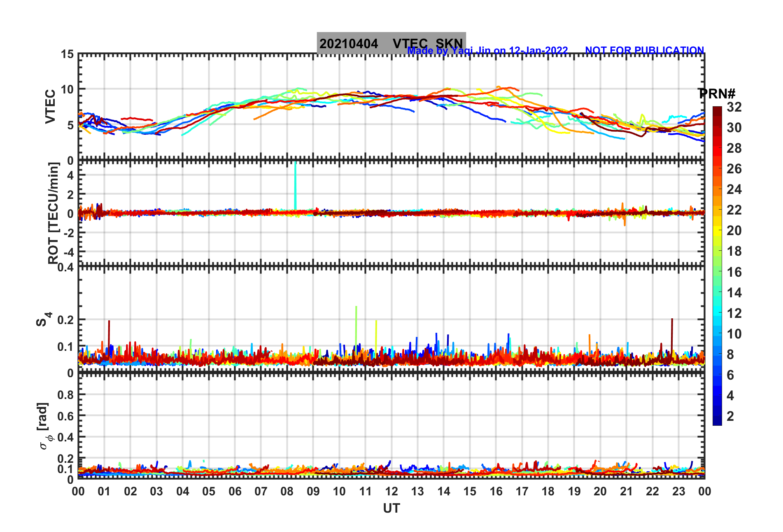Viewport: 783px width, 532px height.
Task: Click the 'NOT FOR PUBLICATION' blue text
Action: coord(644,50)
